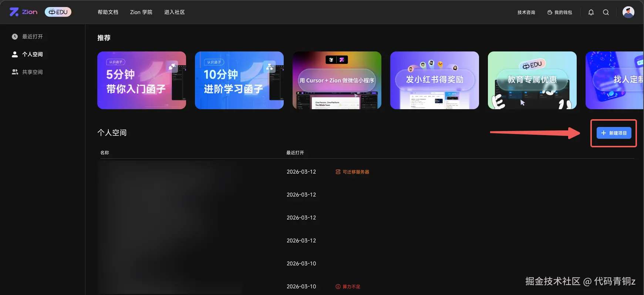Click the search magnifier icon
Viewport: 644px width, 295px height.
click(606, 12)
